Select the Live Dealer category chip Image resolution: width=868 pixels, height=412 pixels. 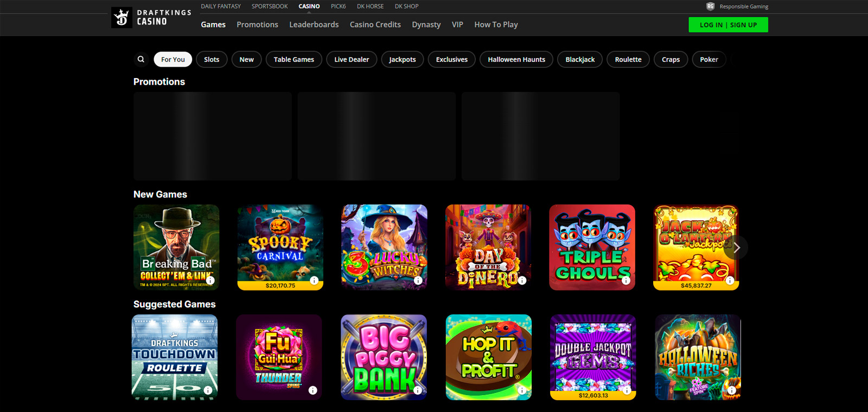pos(352,59)
